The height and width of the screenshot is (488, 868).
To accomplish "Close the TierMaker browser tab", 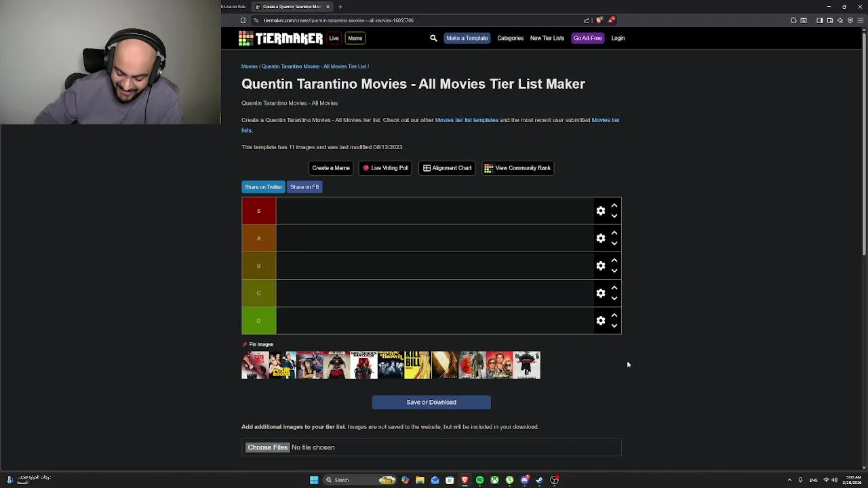I will (328, 7).
